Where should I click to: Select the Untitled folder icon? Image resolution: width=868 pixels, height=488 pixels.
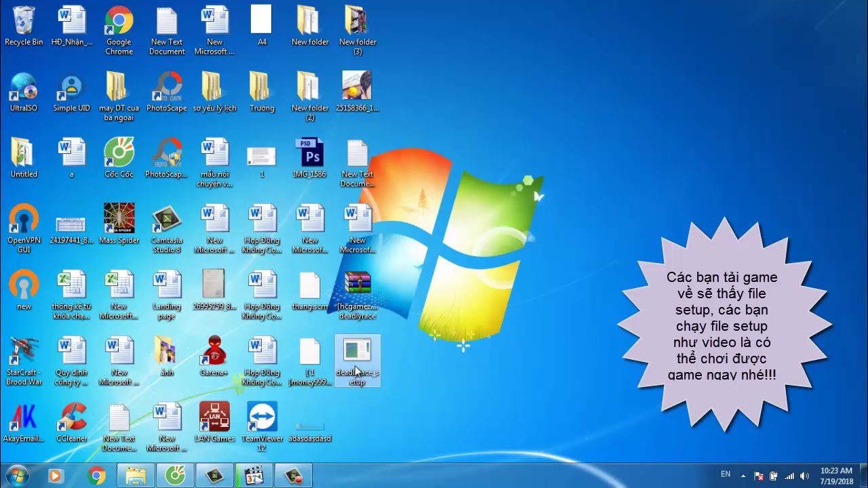(24, 158)
